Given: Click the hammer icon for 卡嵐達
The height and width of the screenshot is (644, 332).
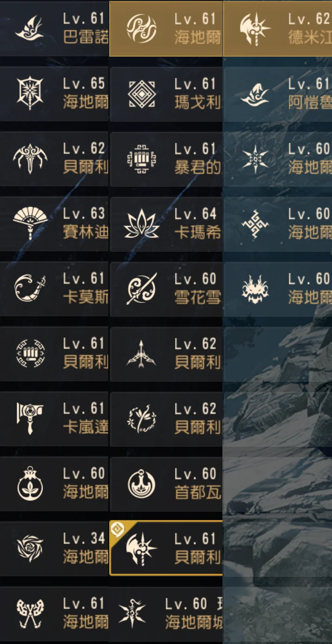Looking at the screenshot, I should point(30,418).
